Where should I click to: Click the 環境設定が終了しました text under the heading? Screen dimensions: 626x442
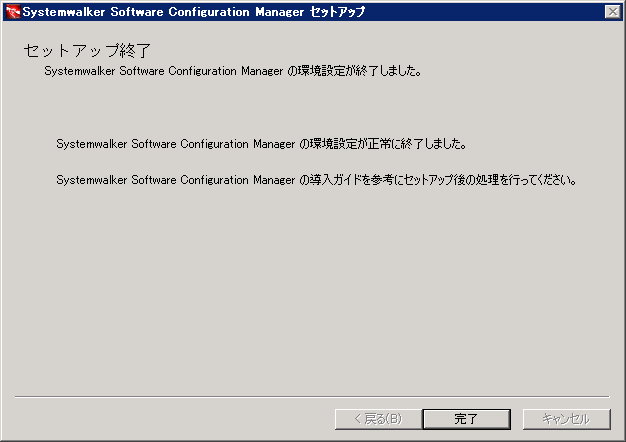[360, 72]
